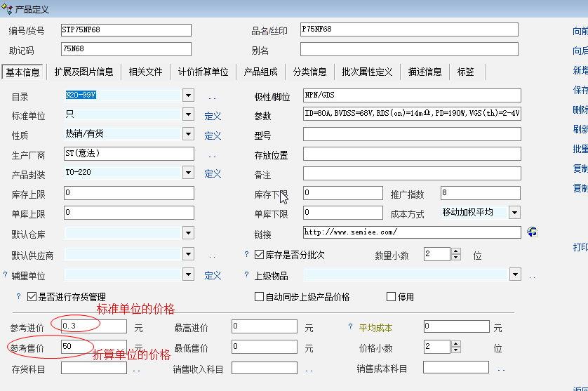Click browse dots beside 销售成本科目 field

(x=501, y=369)
